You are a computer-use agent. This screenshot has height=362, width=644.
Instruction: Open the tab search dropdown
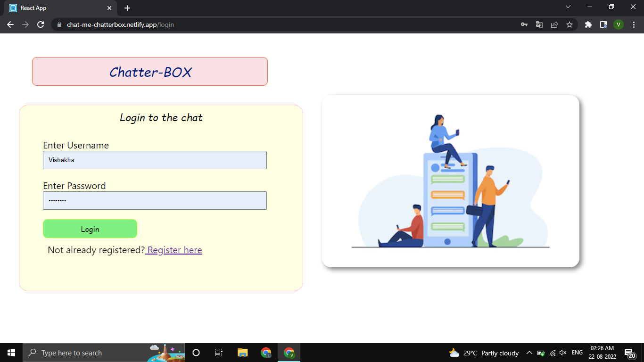(x=568, y=7)
